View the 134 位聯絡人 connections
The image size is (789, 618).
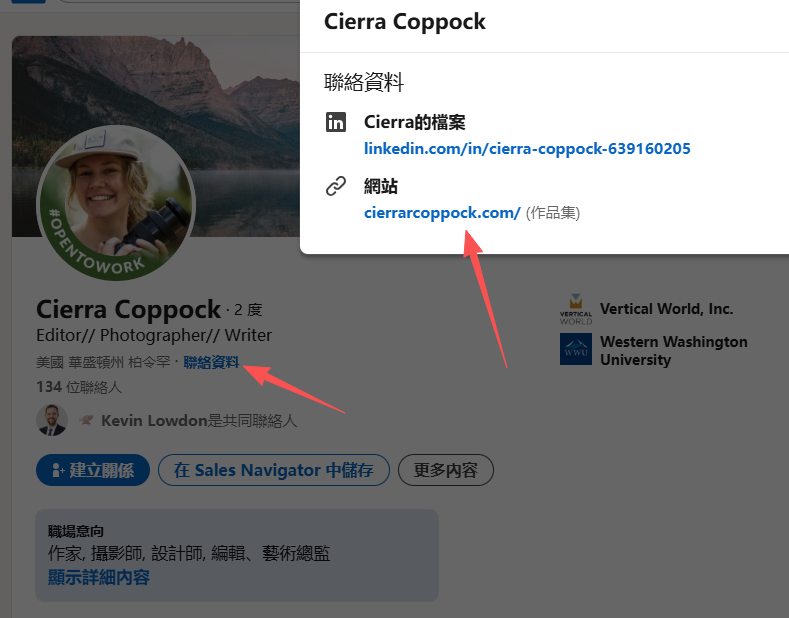(79, 387)
